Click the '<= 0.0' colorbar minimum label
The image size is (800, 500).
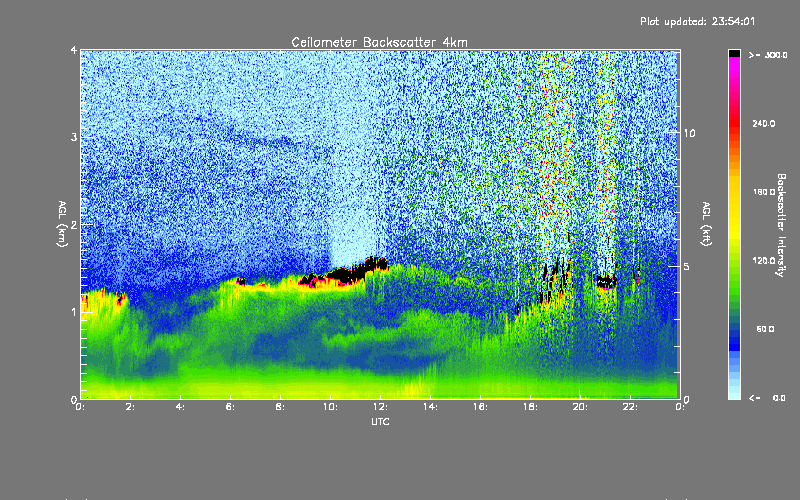(767, 398)
